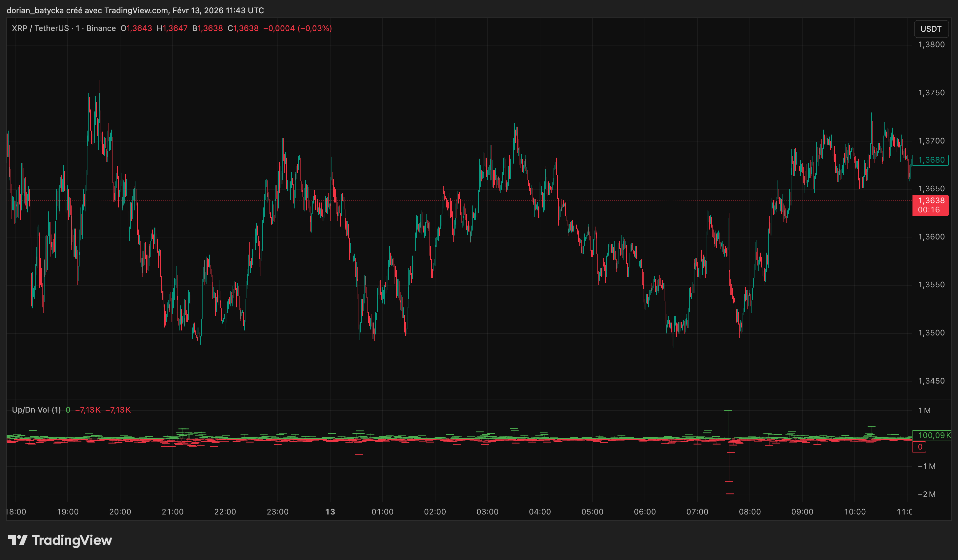The image size is (958, 560).
Task: Click the 18:00 time axis label
Action: 16,512
